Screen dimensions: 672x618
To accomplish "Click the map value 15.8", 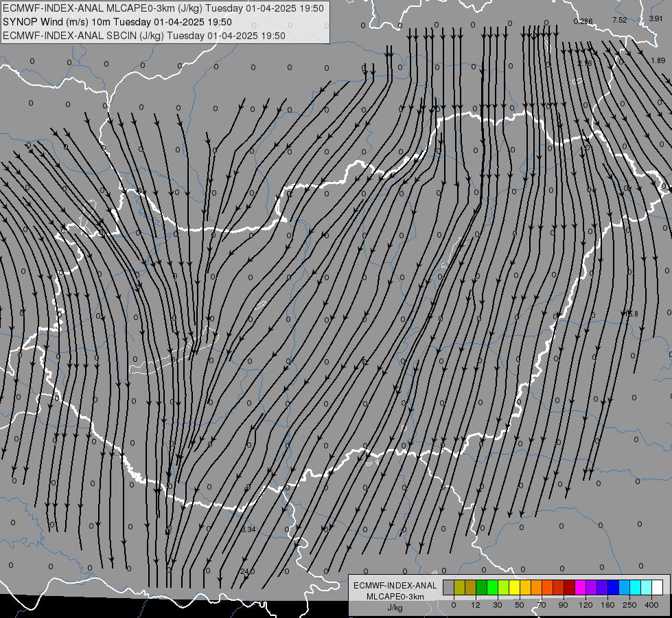I will coord(632,314).
